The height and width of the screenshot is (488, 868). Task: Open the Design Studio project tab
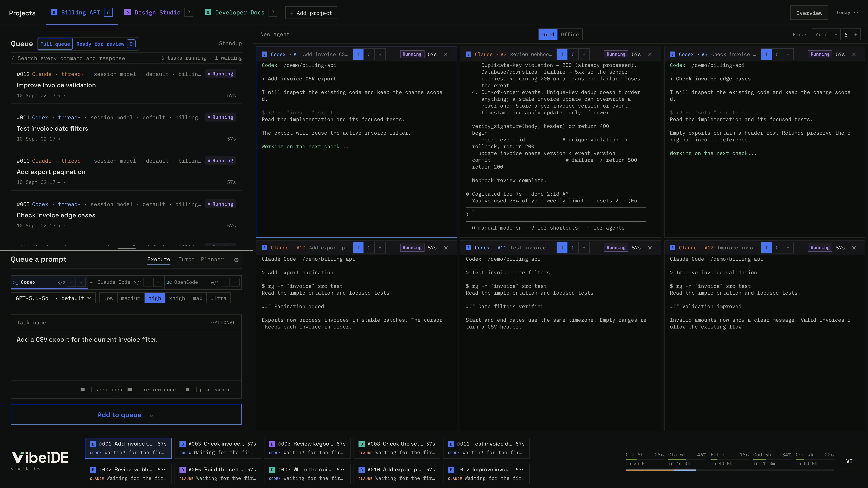[158, 13]
